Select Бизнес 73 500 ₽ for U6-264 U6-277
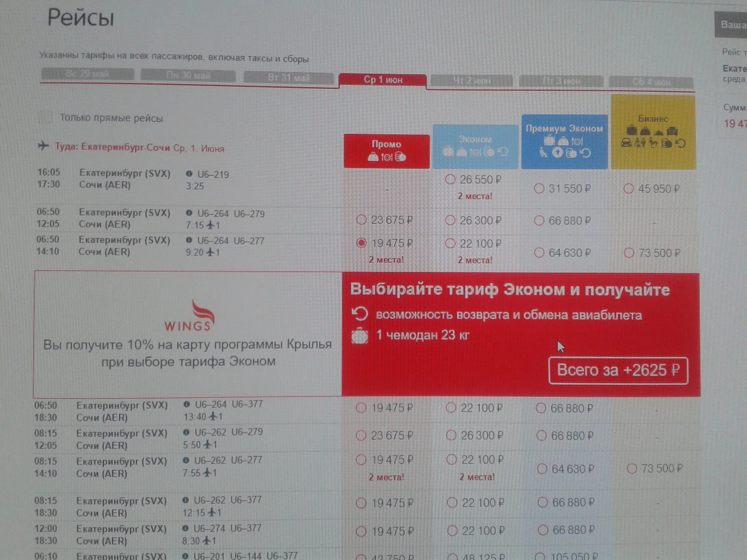Viewport: 747px width, 560px height. coord(629,253)
